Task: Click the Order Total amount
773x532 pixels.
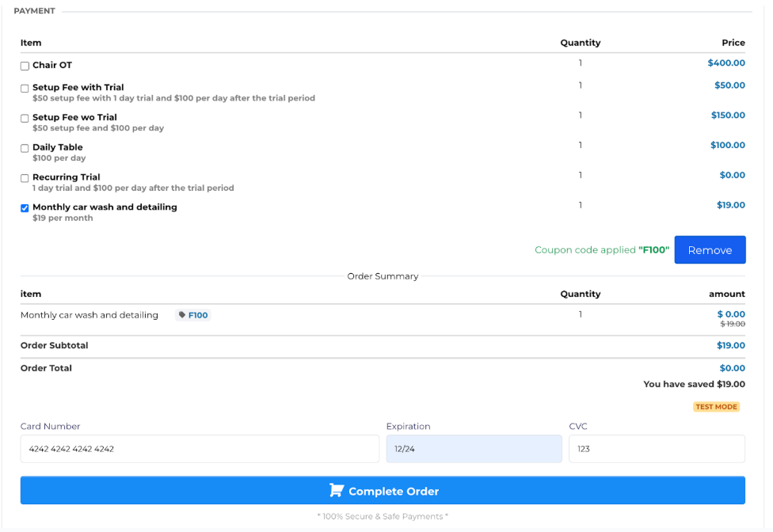Action: (732, 368)
